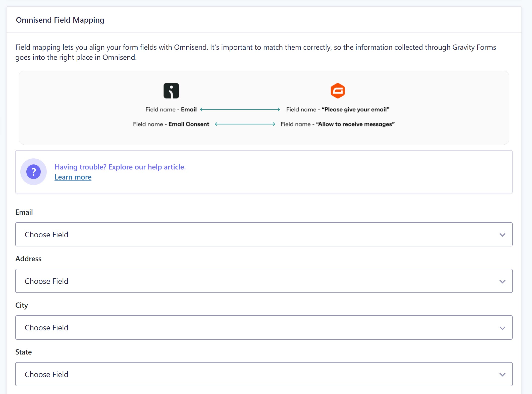Open the State field dropdown
The width and height of the screenshot is (532, 394).
point(264,374)
